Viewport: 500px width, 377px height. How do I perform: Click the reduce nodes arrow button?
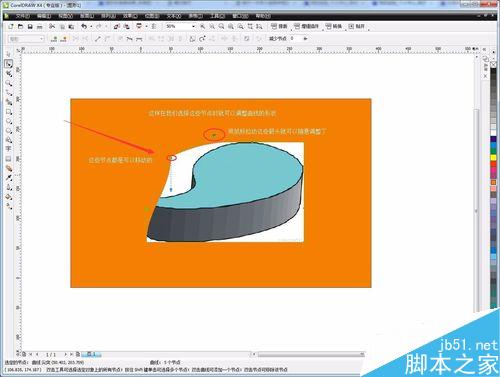[x=305, y=39]
